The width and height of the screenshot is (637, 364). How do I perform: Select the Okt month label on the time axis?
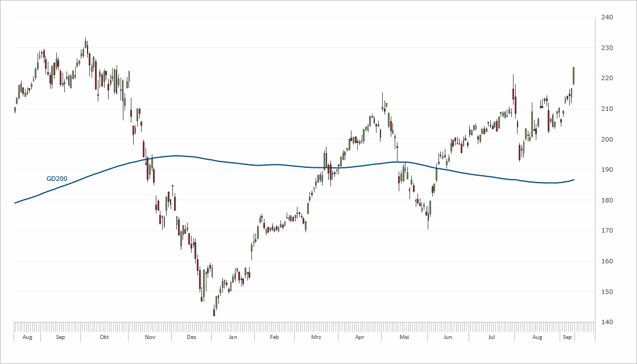click(104, 337)
